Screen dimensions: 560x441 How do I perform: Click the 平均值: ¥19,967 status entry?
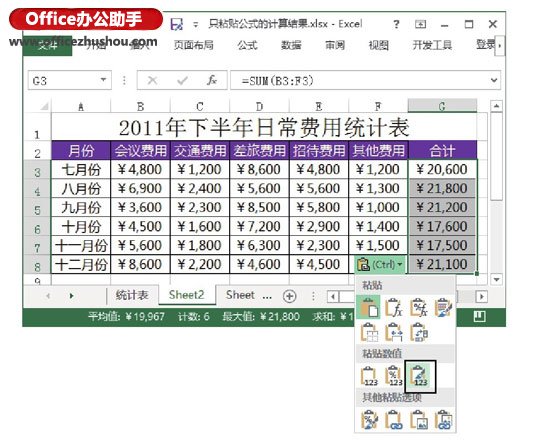click(126, 316)
